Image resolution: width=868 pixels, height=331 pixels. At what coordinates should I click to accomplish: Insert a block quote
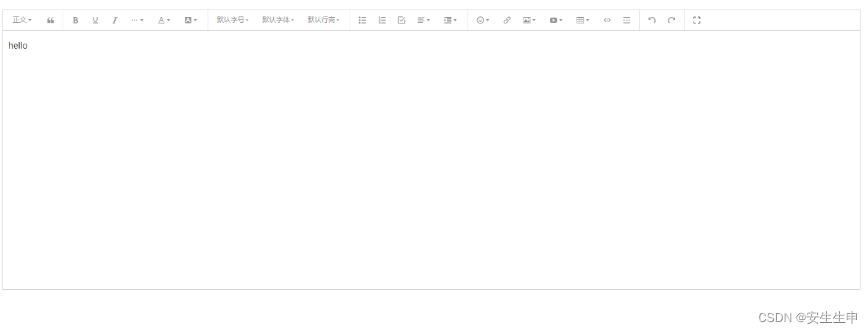pos(50,20)
